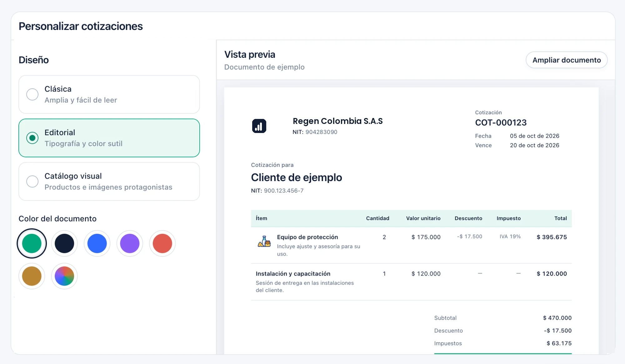Open the rainbow custom color picker swatch
The width and height of the screenshot is (625, 364).
click(64, 276)
